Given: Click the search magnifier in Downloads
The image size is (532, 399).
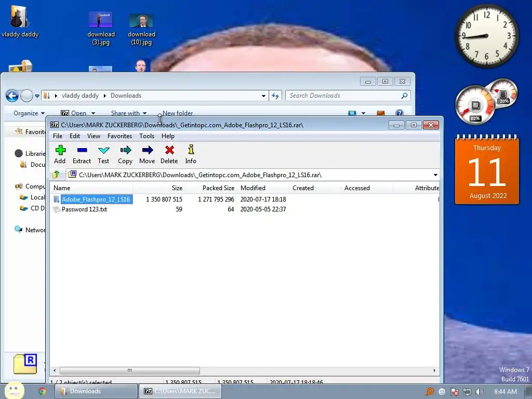Looking at the screenshot, I should click(404, 96).
